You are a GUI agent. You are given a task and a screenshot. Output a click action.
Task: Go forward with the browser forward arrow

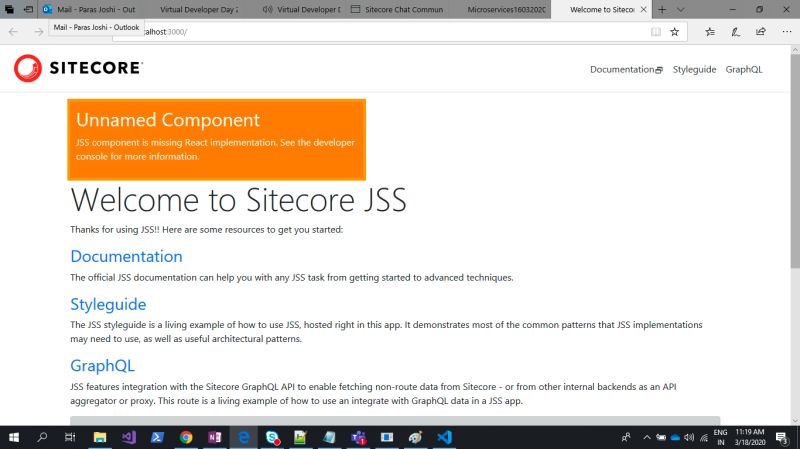tap(39, 32)
